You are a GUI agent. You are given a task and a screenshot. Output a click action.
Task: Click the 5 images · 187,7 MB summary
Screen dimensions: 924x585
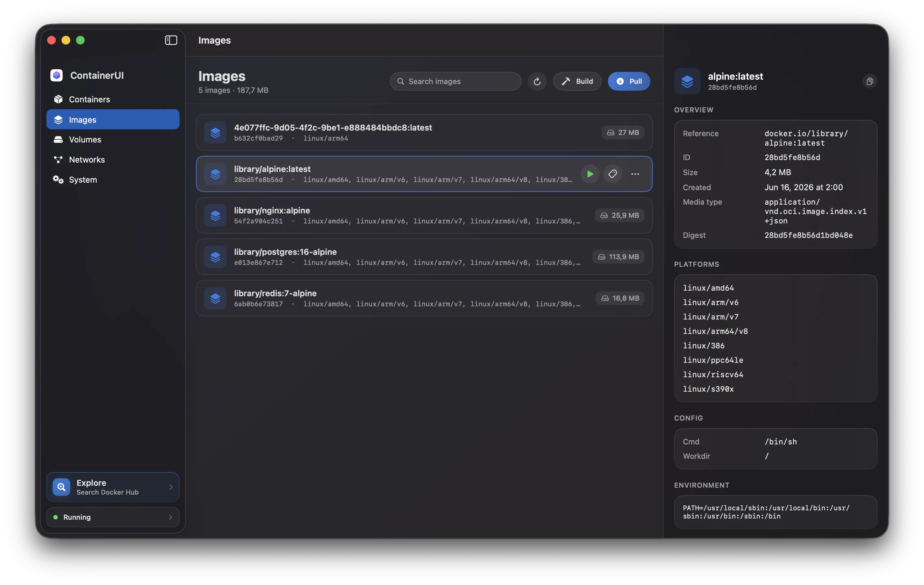tap(233, 90)
